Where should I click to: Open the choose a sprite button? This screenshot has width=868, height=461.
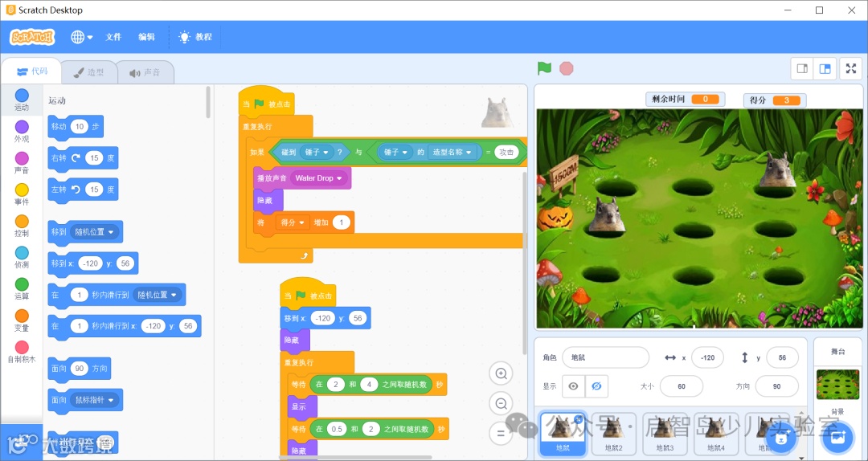pyautogui.click(x=781, y=439)
